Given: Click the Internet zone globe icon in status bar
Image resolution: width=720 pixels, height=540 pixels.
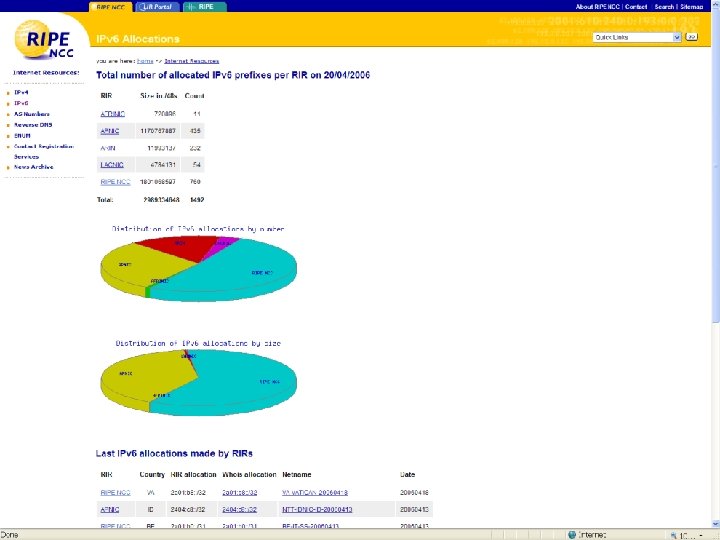Looking at the screenshot, I should (572, 534).
